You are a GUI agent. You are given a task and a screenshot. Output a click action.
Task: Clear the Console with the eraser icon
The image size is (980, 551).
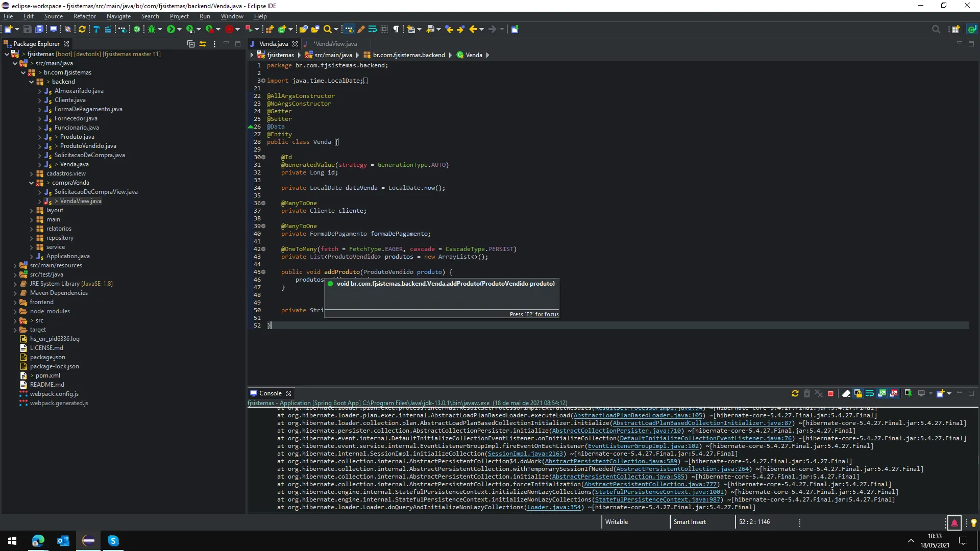(x=846, y=393)
